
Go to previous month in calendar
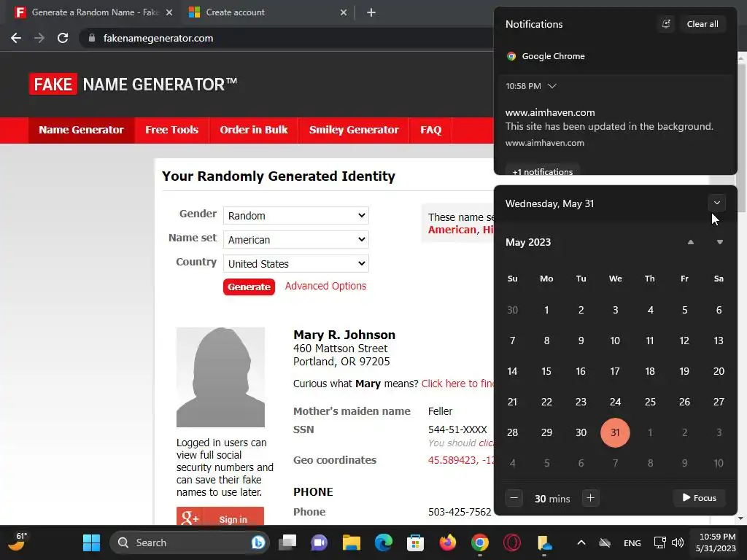pyautogui.click(x=690, y=242)
